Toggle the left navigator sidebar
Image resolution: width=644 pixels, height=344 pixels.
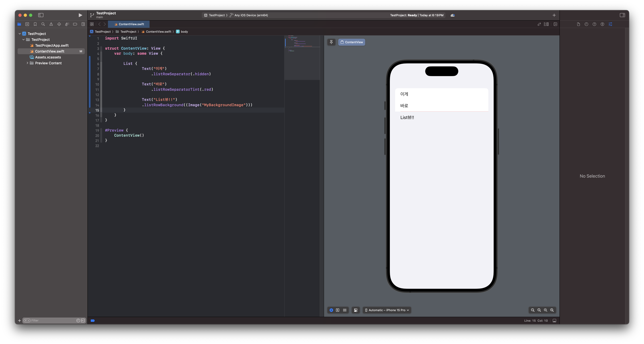(41, 15)
